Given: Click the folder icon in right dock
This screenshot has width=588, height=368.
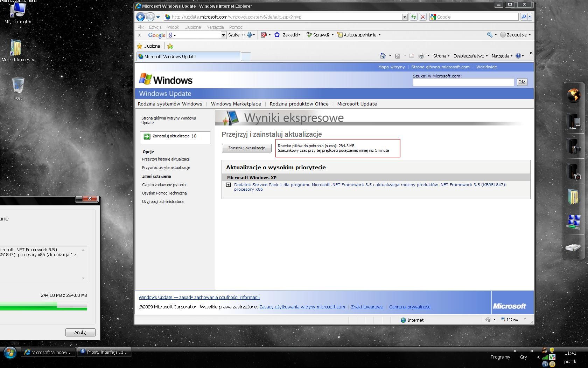Looking at the screenshot, I should [x=574, y=197].
